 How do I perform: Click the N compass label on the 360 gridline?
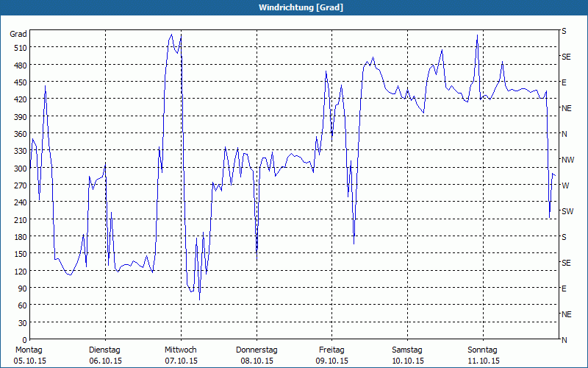pyautogui.click(x=564, y=134)
